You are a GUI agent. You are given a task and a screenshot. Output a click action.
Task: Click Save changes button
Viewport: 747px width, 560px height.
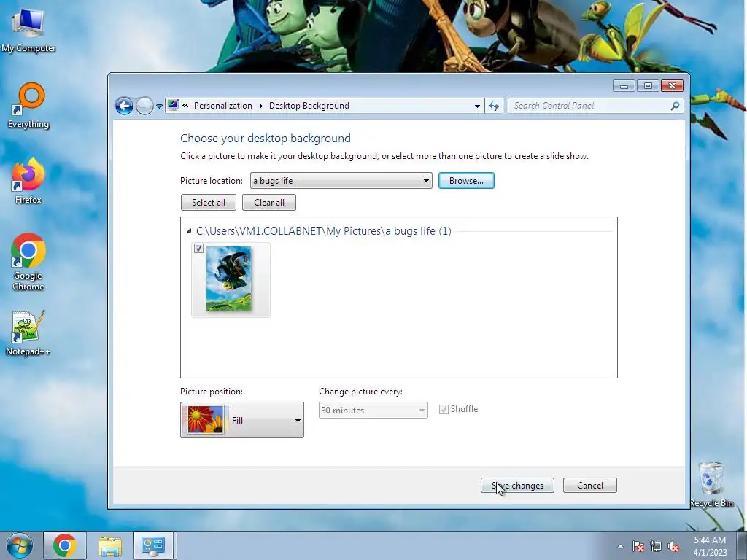(517, 485)
